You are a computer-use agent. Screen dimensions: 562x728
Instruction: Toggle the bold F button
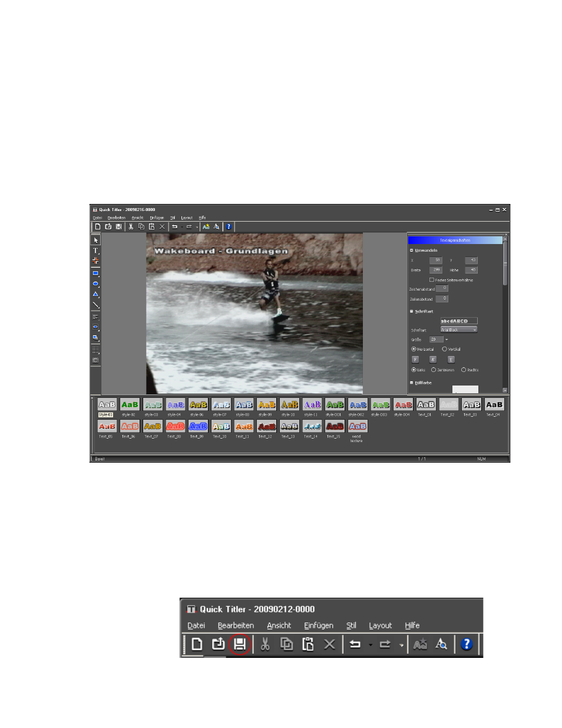click(x=415, y=359)
